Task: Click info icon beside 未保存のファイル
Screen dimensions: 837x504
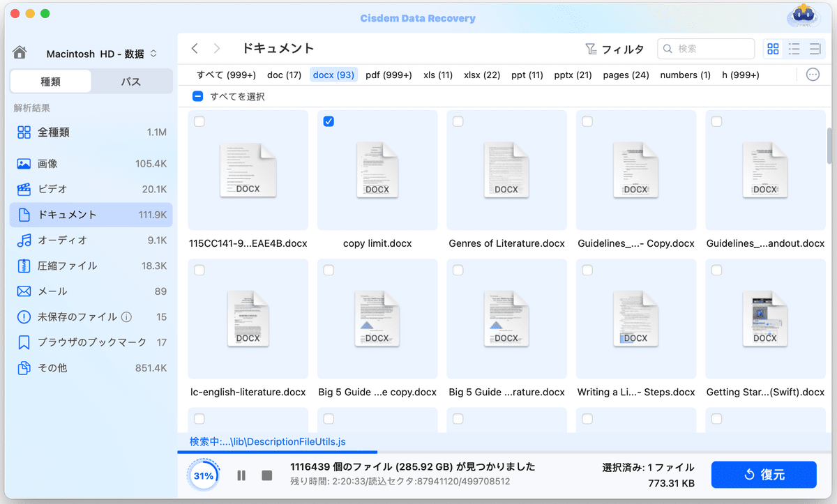Action: coord(126,317)
